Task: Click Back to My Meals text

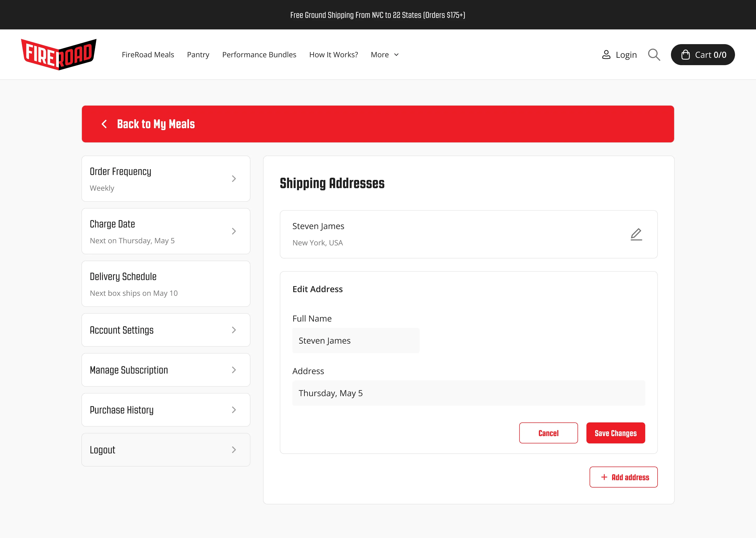Action: [x=156, y=124]
